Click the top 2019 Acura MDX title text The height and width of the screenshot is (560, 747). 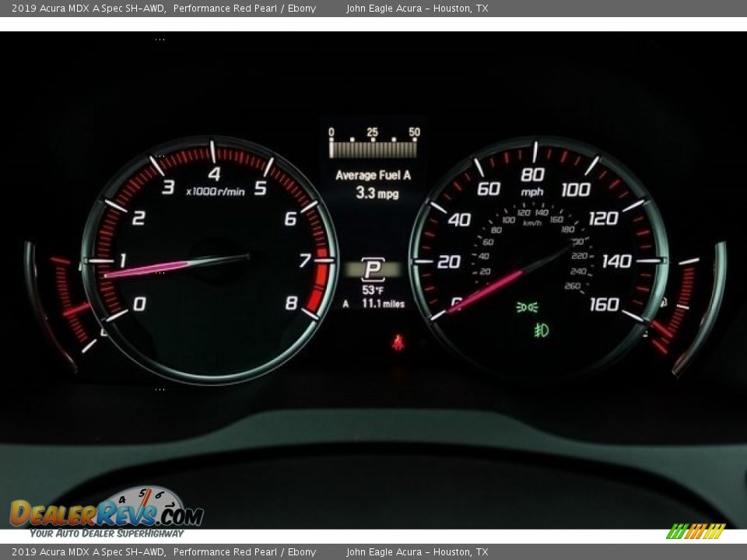coord(163,9)
